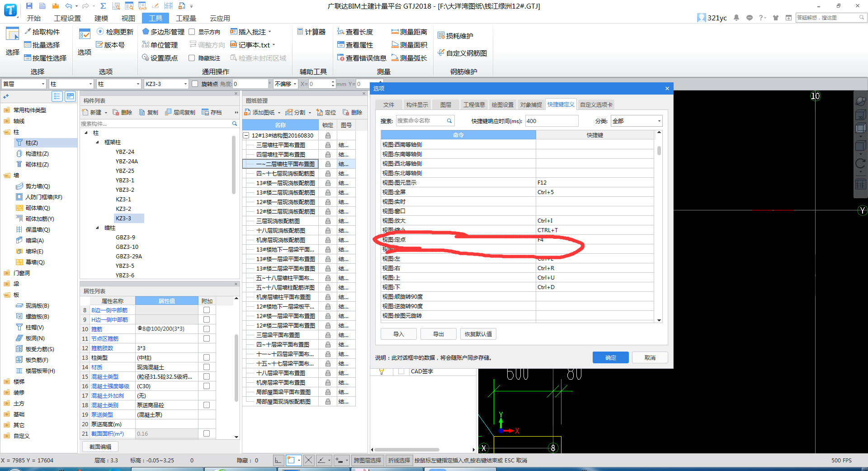This screenshot has height=471, width=868.
Task: Open 单位管理 unit management
Action: [x=160, y=45]
